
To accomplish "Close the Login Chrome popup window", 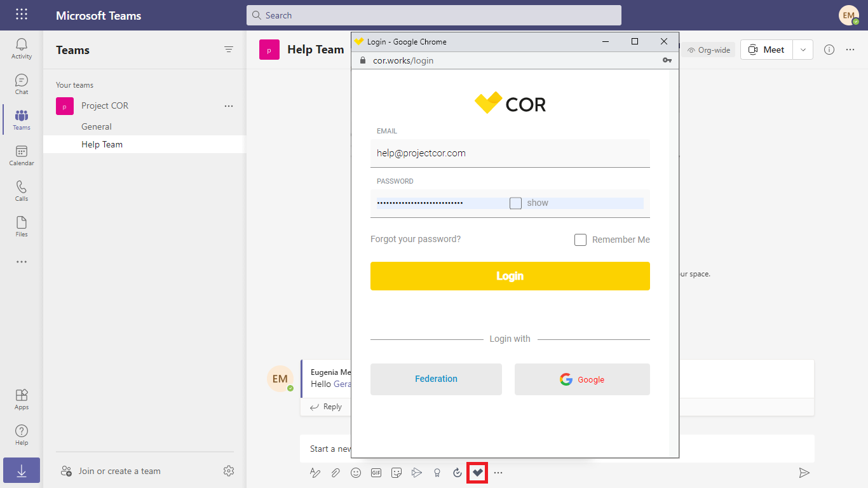I will (664, 41).
